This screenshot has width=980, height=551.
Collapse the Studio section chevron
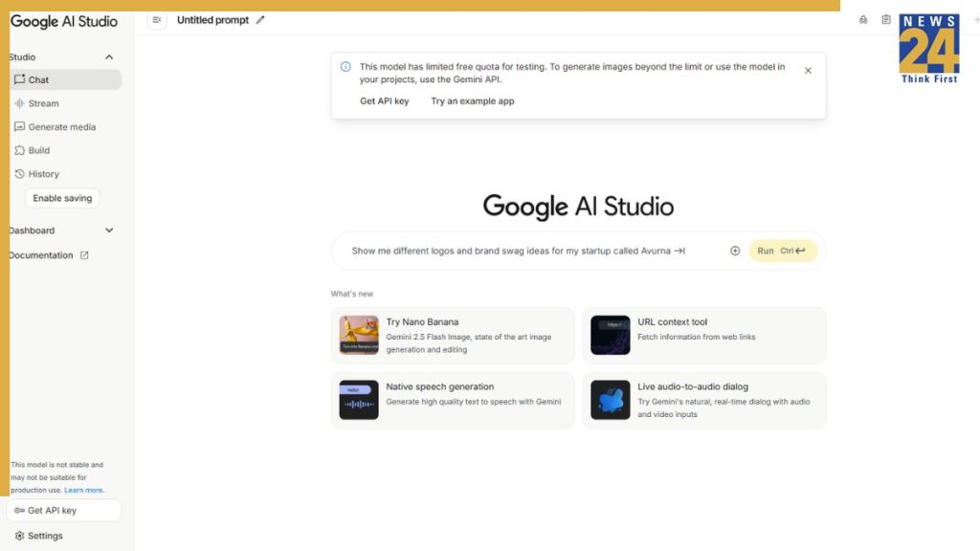pyautogui.click(x=109, y=57)
